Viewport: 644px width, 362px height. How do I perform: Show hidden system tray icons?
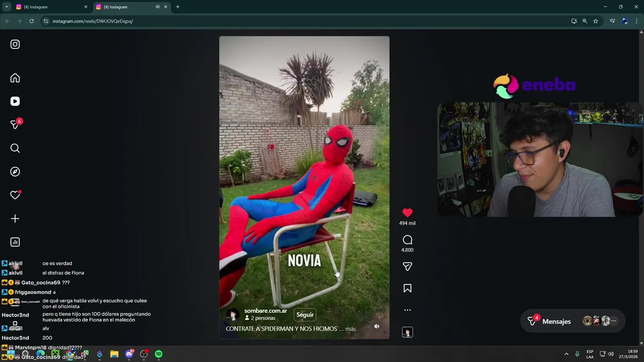tap(566, 354)
